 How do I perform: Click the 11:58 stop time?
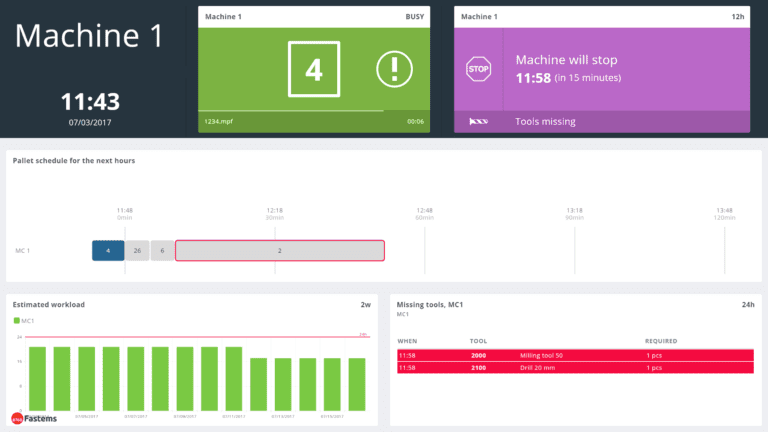533,78
